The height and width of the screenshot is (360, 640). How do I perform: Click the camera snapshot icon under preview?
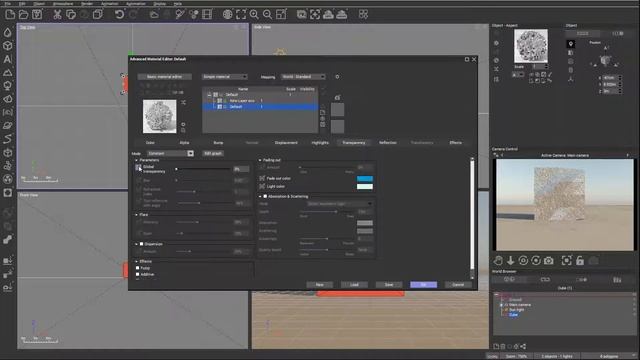tap(549, 260)
